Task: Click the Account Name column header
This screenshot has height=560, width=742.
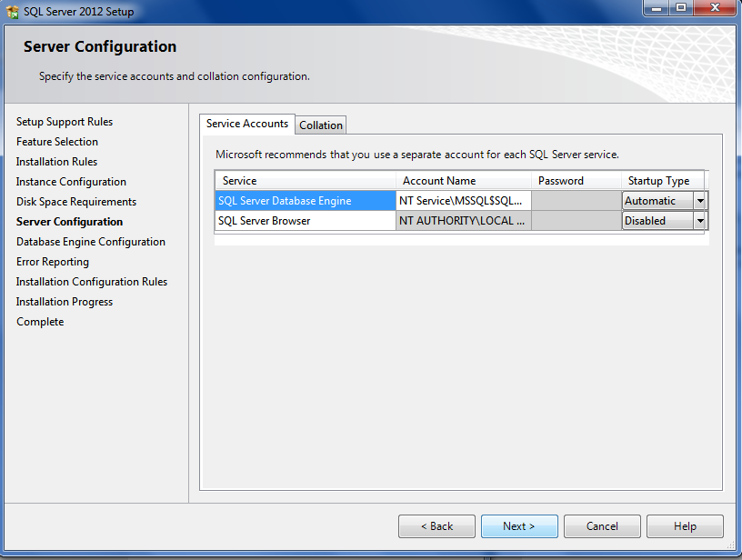Action: point(463,181)
